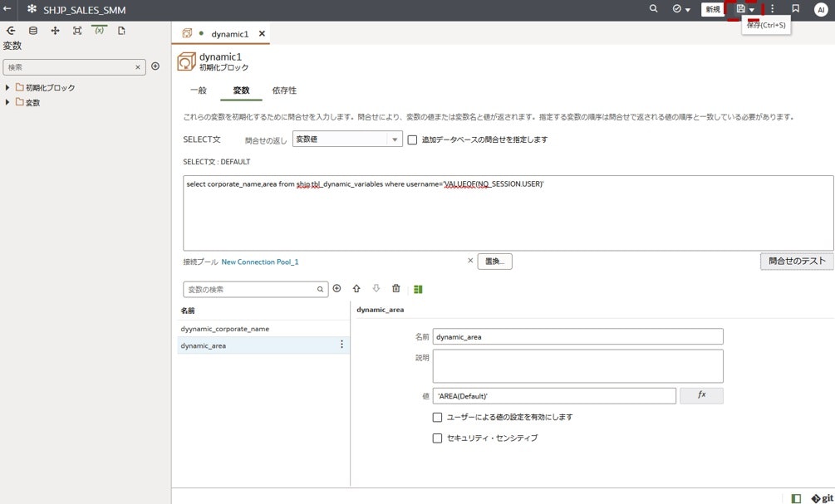
Task: Click the SELECT statement text area
Action: (508, 213)
